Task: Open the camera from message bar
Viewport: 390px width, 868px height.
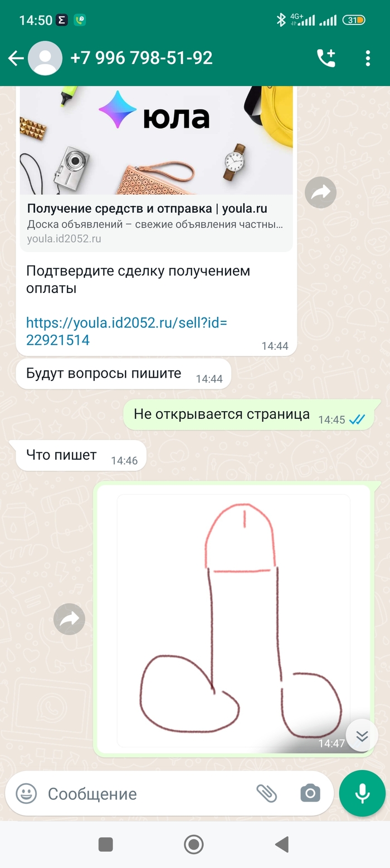Action: 310,793
